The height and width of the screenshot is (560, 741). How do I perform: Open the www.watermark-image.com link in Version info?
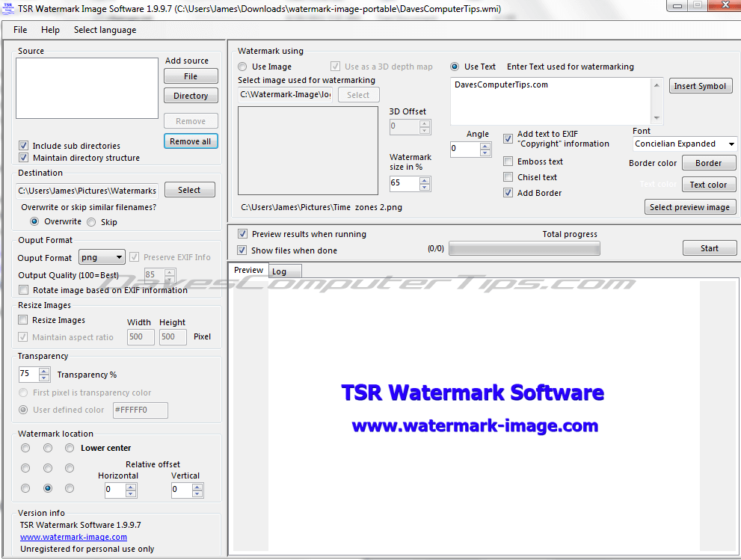tap(74, 537)
